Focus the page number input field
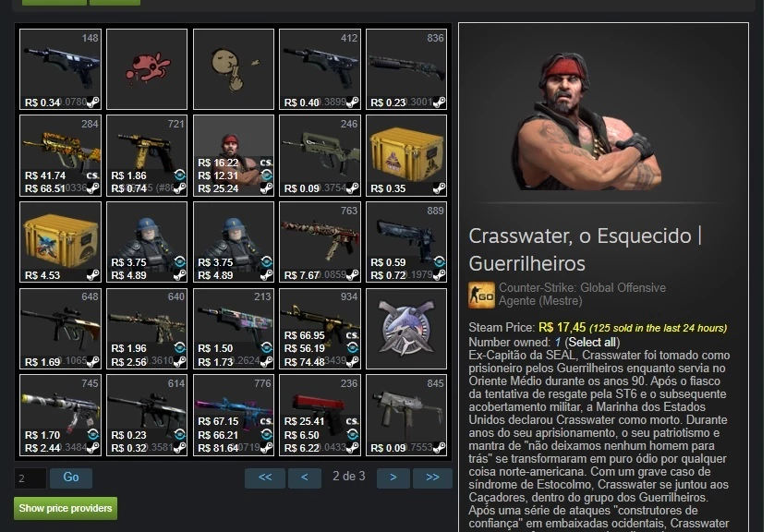774x532 pixels. pos(30,478)
